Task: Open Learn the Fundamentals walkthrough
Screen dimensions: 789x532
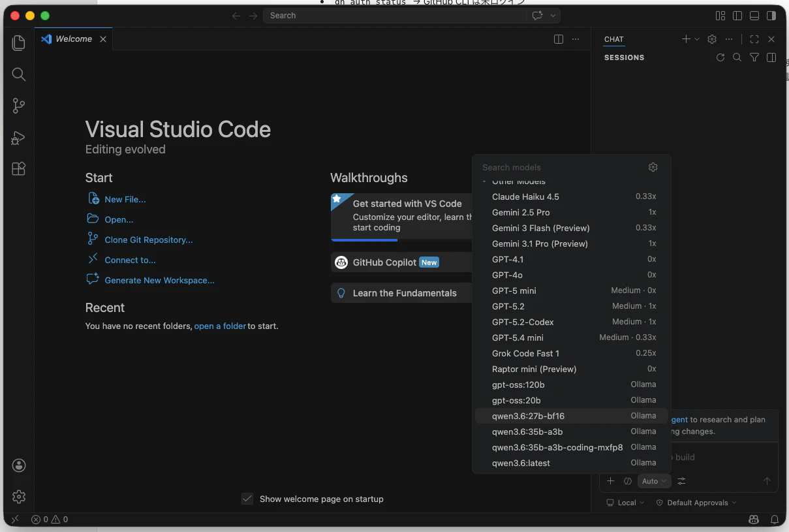Action: pos(401,293)
